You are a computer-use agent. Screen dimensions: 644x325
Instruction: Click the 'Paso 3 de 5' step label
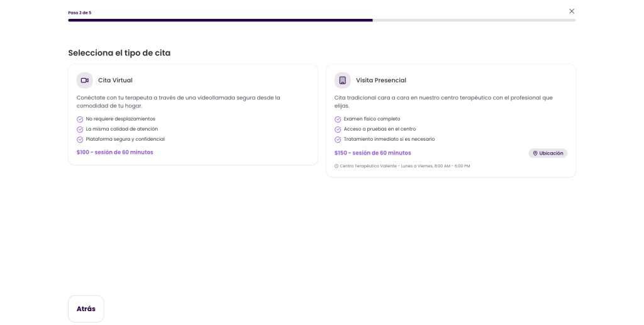click(x=79, y=13)
